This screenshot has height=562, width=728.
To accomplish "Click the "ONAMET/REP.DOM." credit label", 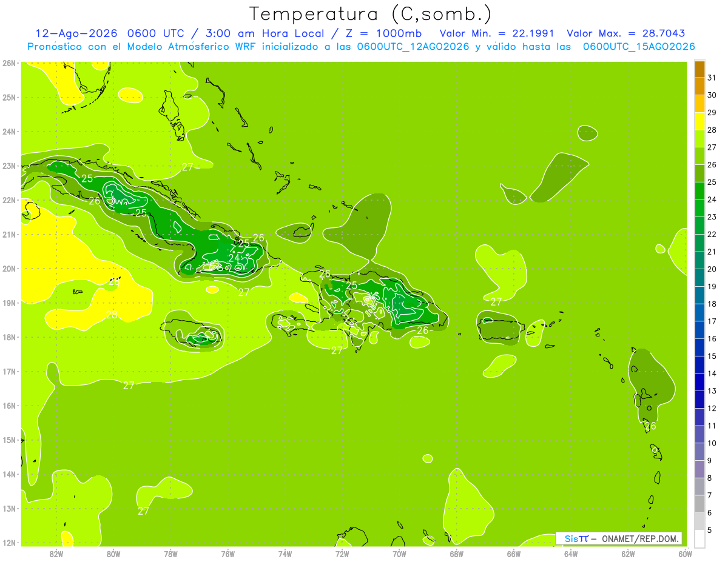I will click(640, 538).
